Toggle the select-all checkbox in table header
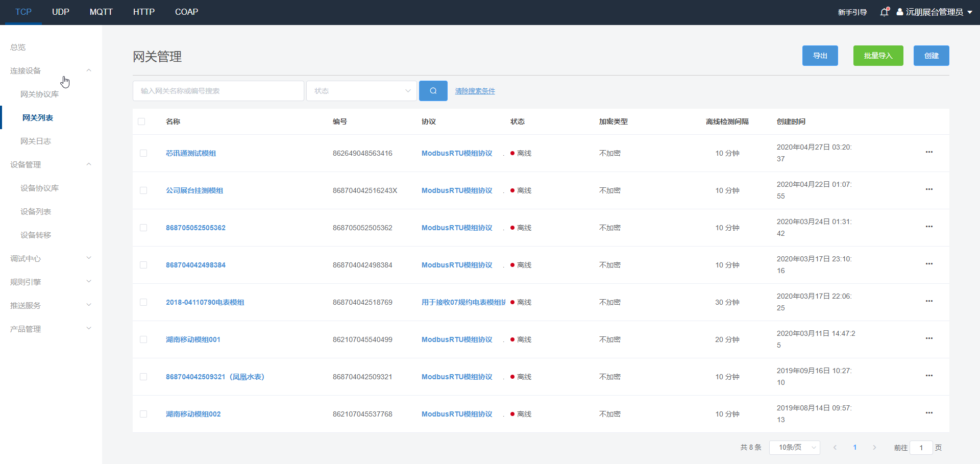Screen dimensions: 980x464 (x=141, y=121)
